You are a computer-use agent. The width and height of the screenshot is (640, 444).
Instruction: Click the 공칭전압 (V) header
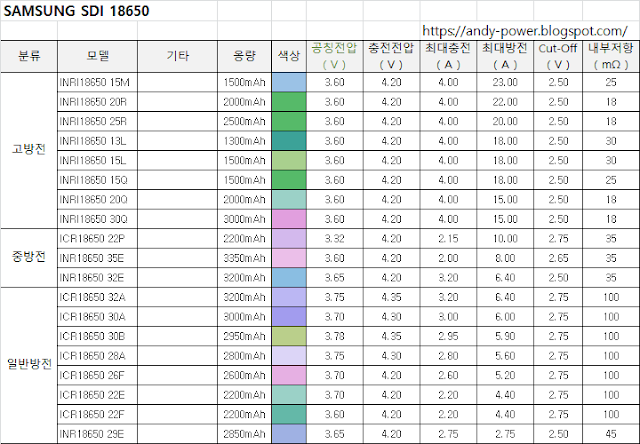[x=334, y=56]
